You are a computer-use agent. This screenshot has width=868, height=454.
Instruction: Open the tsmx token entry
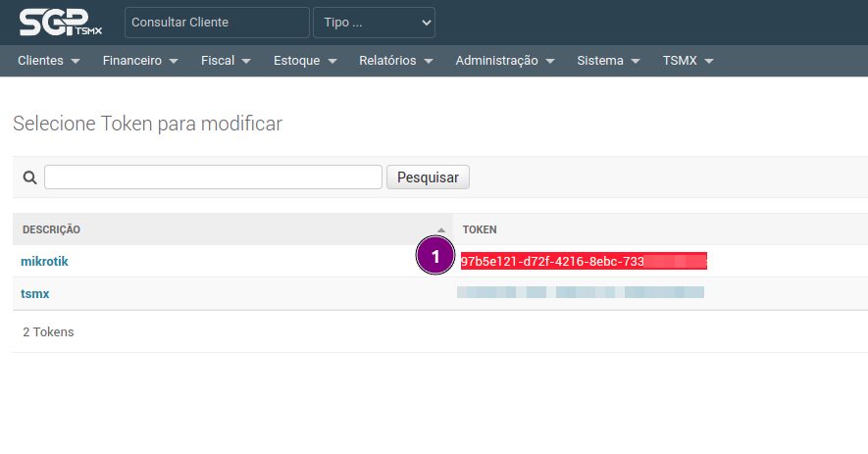tap(34, 294)
